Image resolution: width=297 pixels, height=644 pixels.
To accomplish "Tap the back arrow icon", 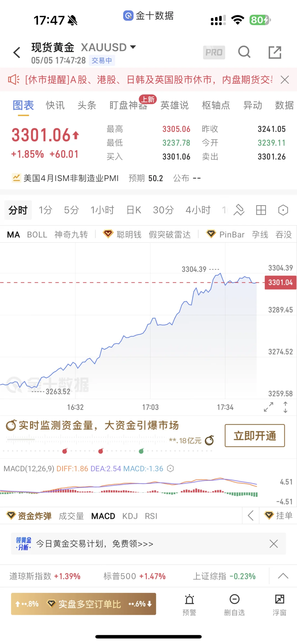I will (x=17, y=52).
